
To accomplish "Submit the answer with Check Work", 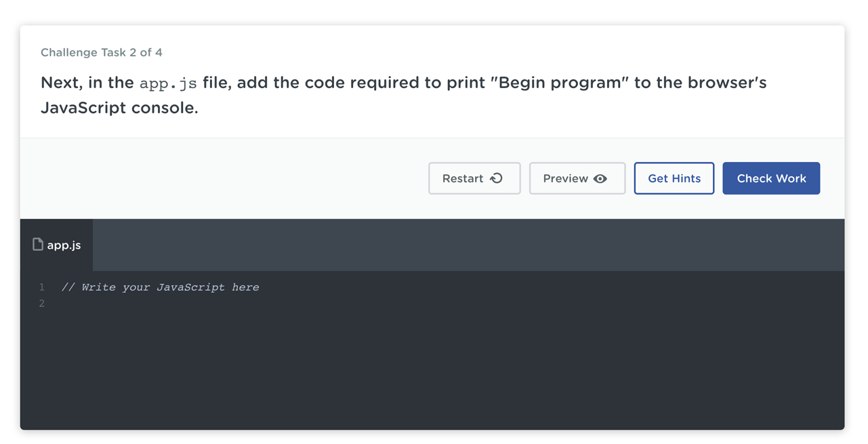I will pyautogui.click(x=771, y=178).
